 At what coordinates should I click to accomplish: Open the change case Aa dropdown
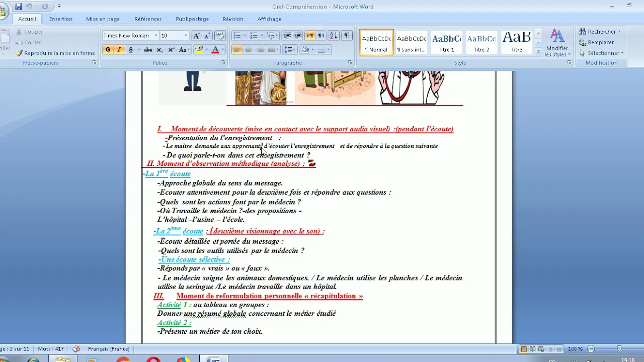184,50
